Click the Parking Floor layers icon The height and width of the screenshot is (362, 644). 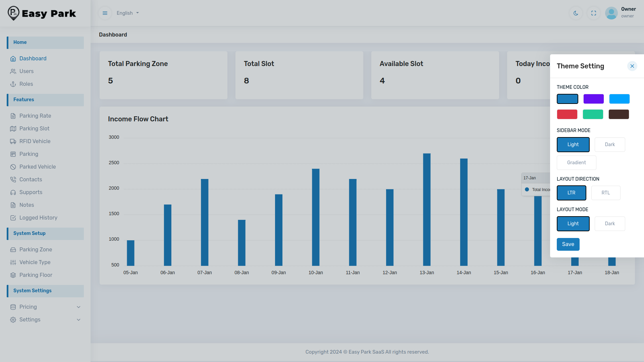point(13,275)
